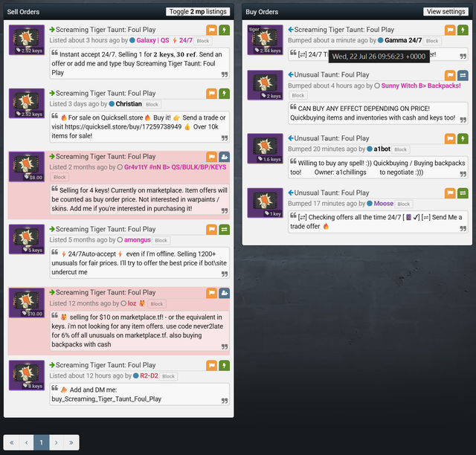Open View settings for Buy Orders
Viewport: 476px width, 455px height.
point(446,12)
